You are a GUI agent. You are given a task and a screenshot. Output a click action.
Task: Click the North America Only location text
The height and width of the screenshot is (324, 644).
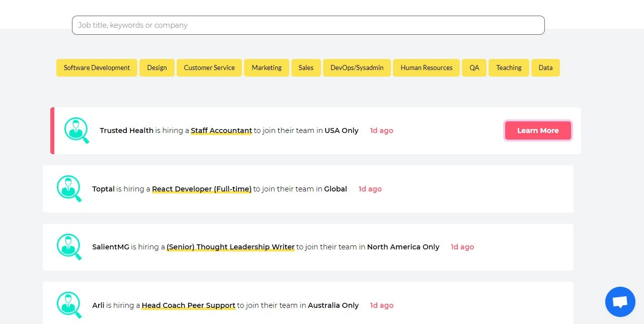(x=404, y=247)
